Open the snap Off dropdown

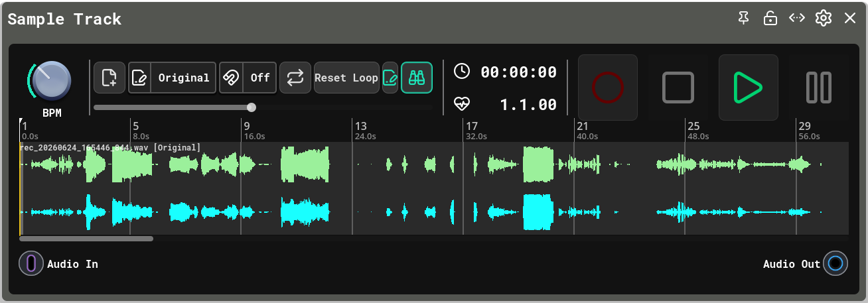[x=260, y=78]
